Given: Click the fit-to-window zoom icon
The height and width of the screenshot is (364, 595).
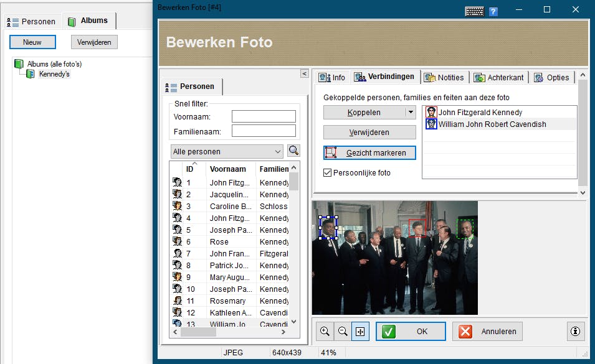Looking at the screenshot, I should click(360, 332).
